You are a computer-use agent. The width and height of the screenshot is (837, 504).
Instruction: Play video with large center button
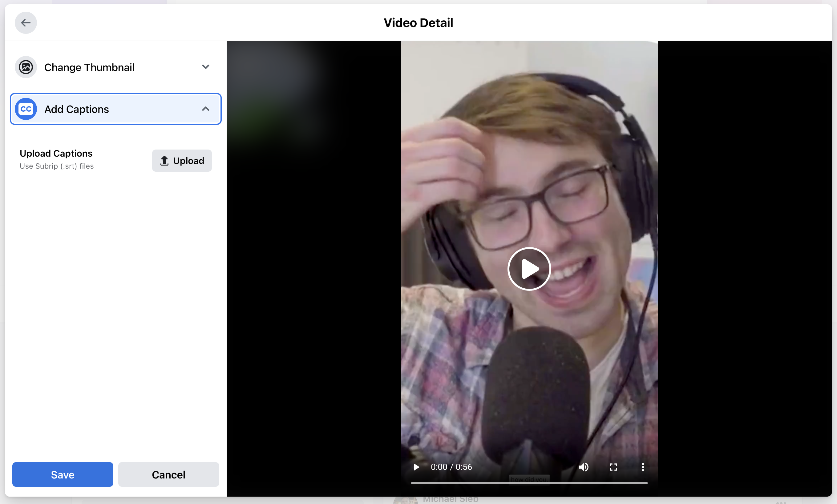529,269
